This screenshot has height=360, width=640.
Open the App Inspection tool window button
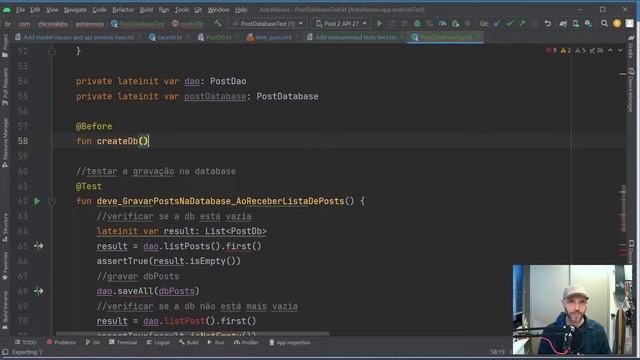(x=290, y=342)
